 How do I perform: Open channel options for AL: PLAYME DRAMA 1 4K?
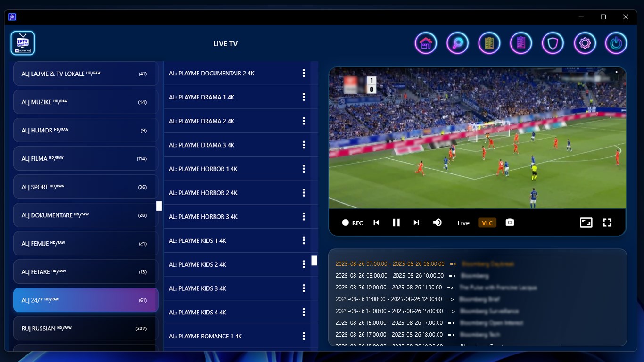304,97
